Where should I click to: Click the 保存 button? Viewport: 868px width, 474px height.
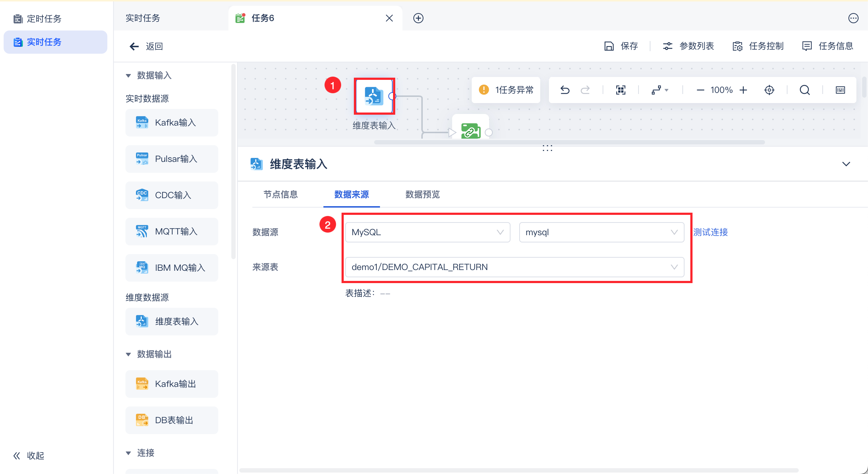621,46
